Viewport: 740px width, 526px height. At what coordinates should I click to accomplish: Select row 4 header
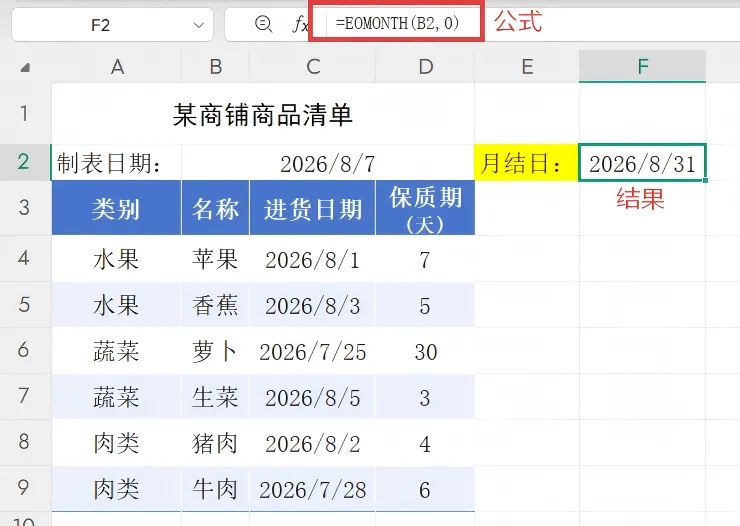coord(25,259)
